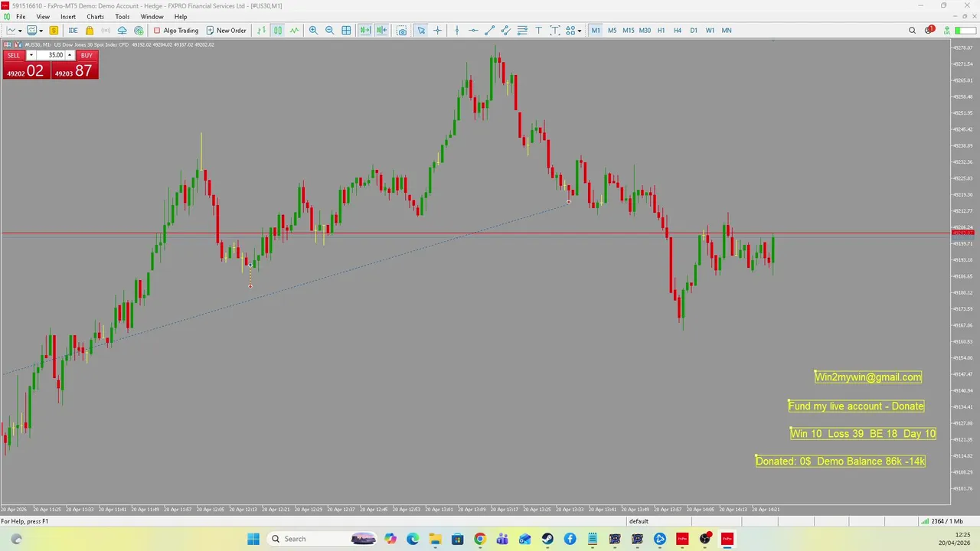
Task: Add Fibonacci retracement tool
Action: (522, 31)
